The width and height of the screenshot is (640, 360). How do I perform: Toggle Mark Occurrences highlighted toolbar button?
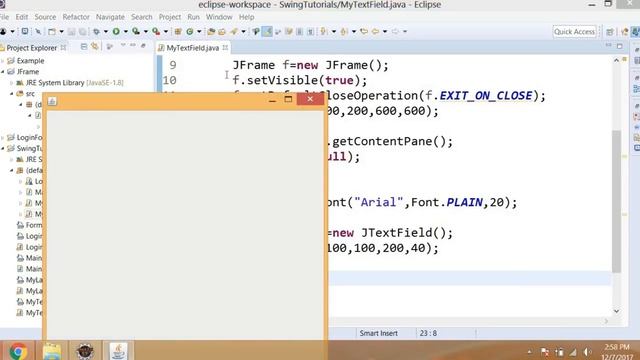[267, 31]
